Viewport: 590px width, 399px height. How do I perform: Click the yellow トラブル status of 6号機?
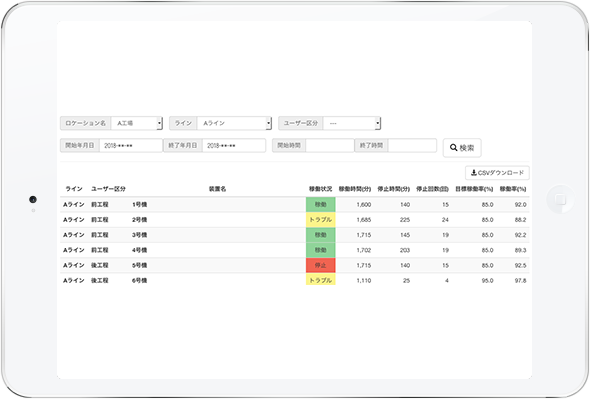click(321, 280)
